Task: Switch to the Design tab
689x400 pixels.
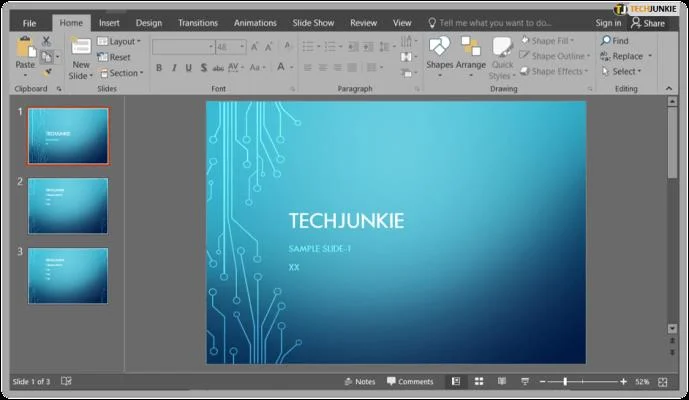Action: point(149,23)
